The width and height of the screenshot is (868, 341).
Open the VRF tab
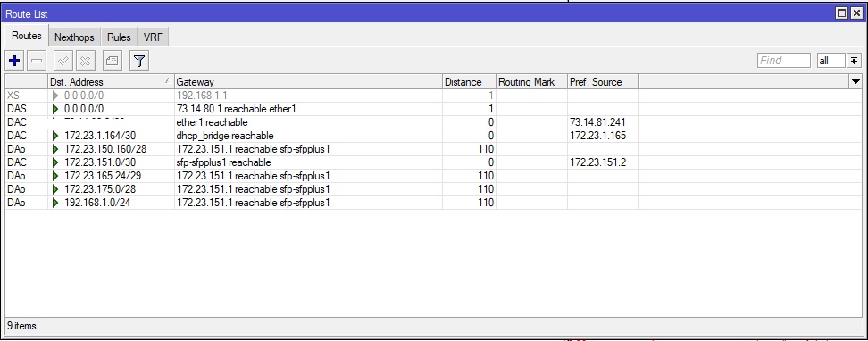[x=153, y=37]
